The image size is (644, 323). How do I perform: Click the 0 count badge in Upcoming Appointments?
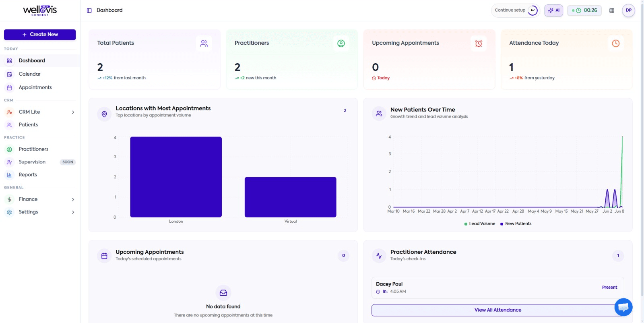click(x=343, y=255)
